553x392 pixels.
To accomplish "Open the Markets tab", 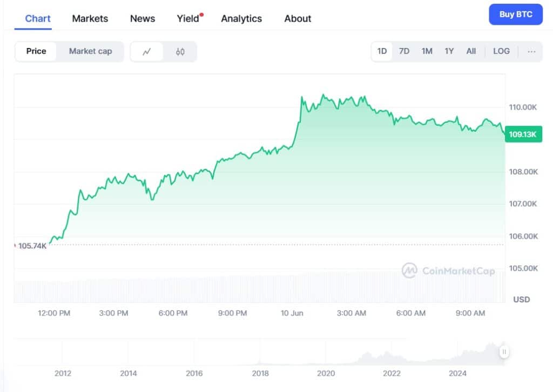I will 90,18.
